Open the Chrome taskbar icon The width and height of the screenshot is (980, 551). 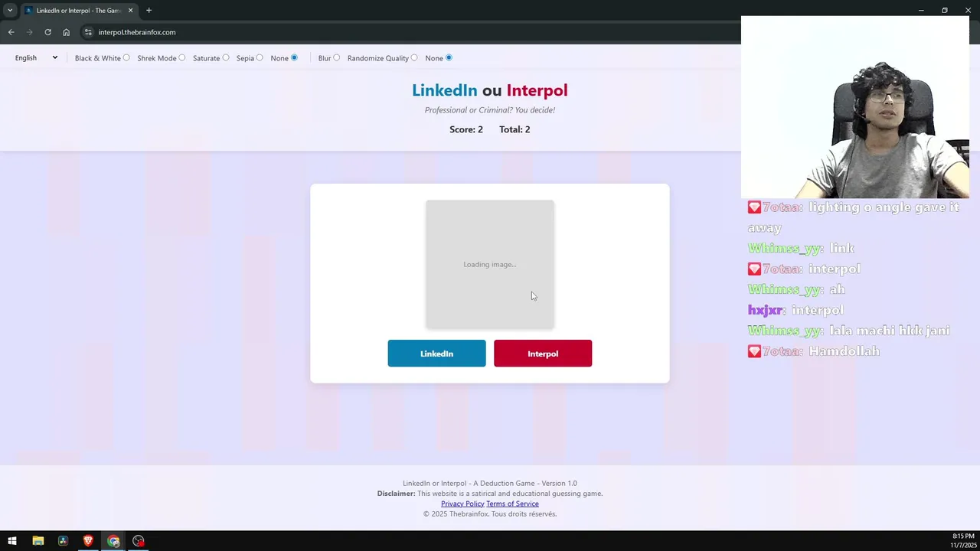[x=113, y=541]
